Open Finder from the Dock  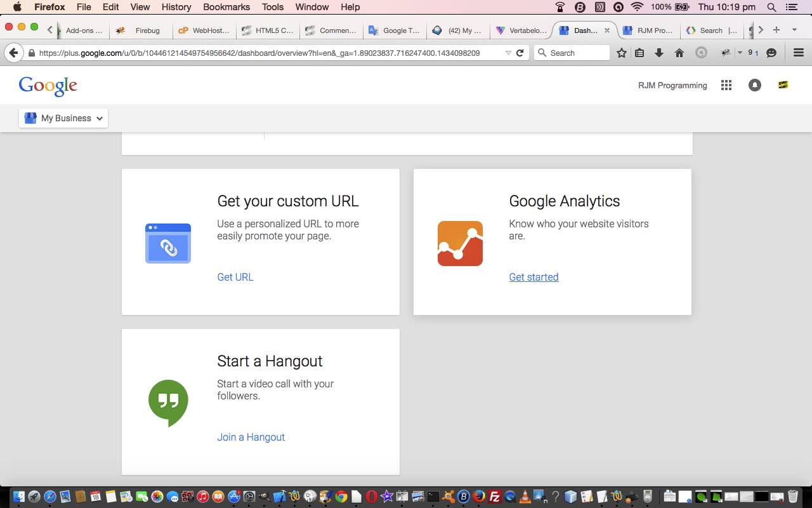coord(18,497)
